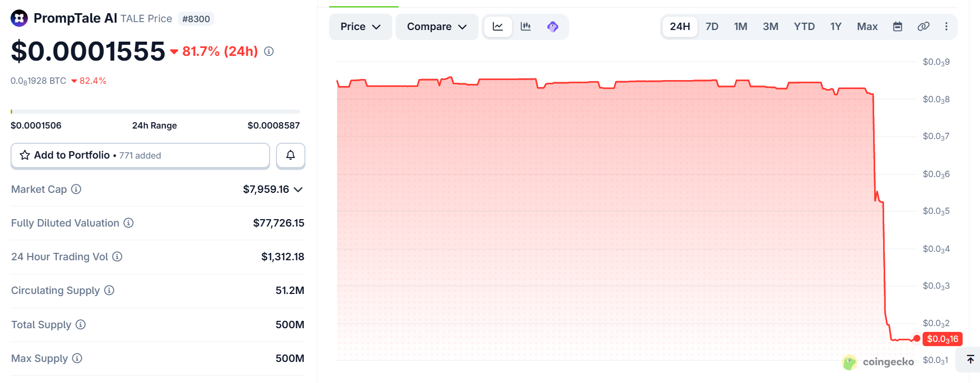980x383 pixels.
Task: Click the 51.2M circulating supply value
Action: coord(290,290)
